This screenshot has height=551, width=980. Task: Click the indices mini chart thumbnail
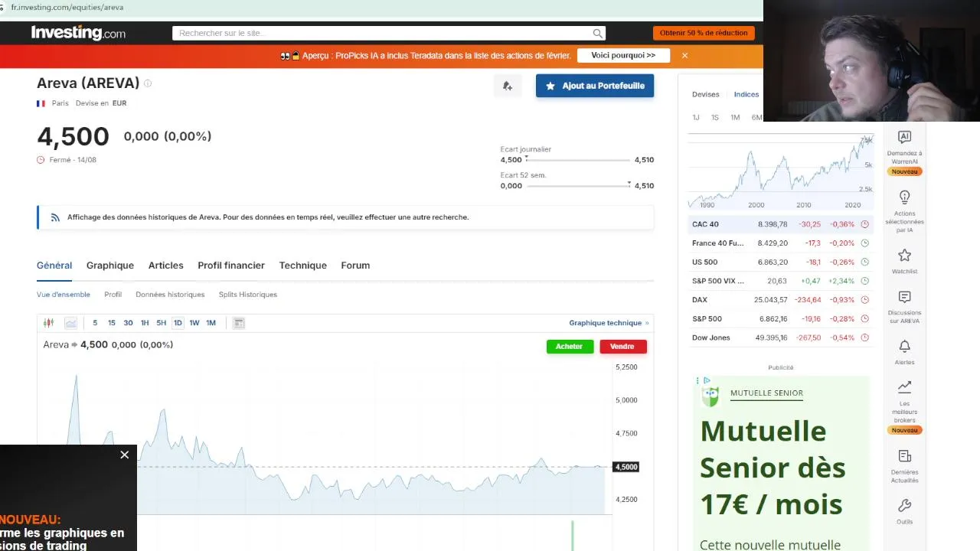click(780, 171)
